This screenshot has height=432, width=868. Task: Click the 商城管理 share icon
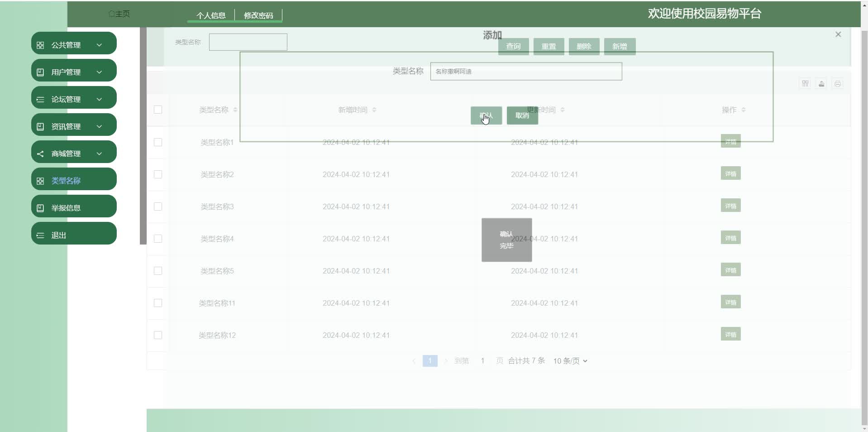40,154
